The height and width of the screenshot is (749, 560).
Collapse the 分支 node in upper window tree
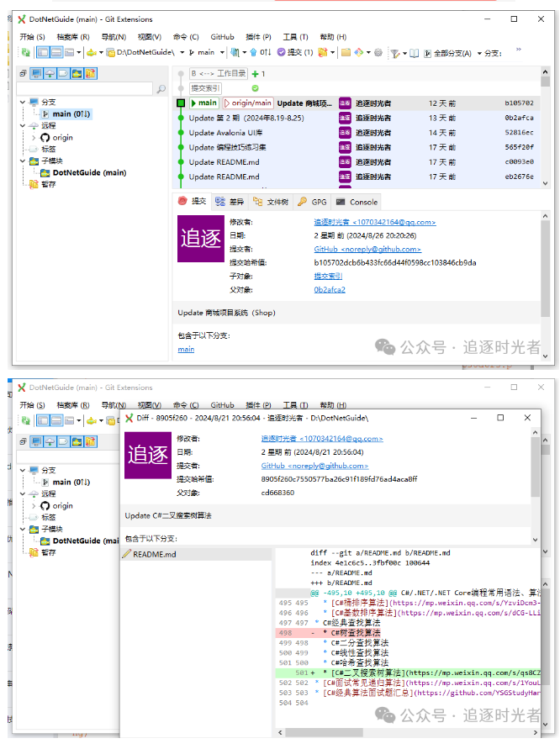23,103
